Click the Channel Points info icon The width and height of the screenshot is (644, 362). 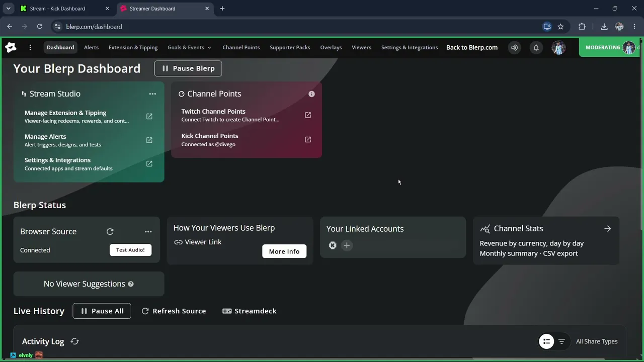[x=311, y=94]
